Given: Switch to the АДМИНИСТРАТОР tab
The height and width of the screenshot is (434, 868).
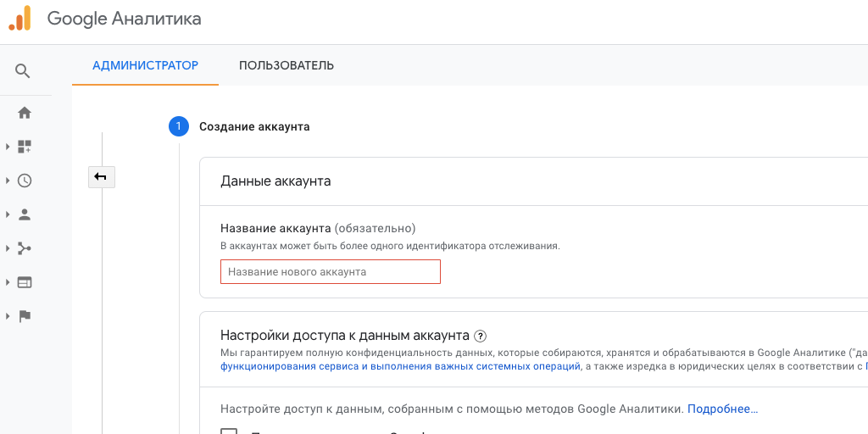Looking at the screenshot, I should pos(145,65).
